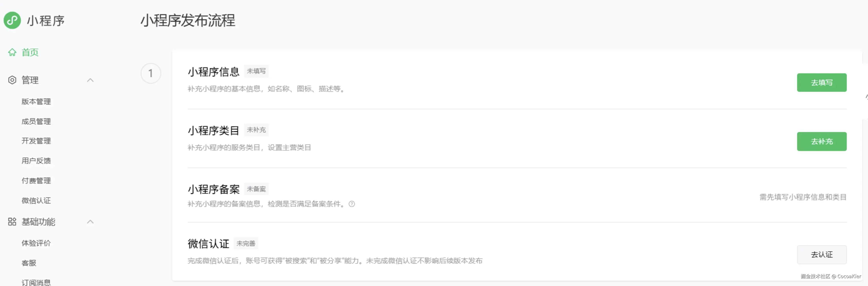
Task: Collapse the 基础功能 section in sidebar
Action: [x=90, y=222]
